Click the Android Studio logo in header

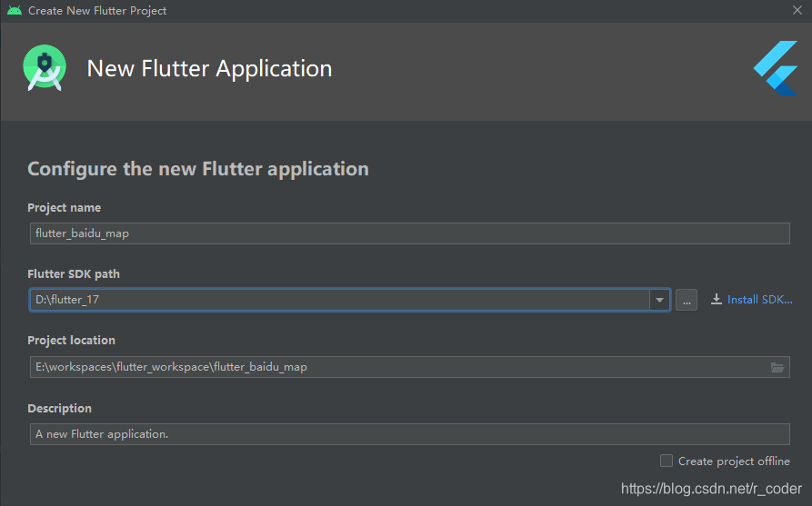coord(45,68)
